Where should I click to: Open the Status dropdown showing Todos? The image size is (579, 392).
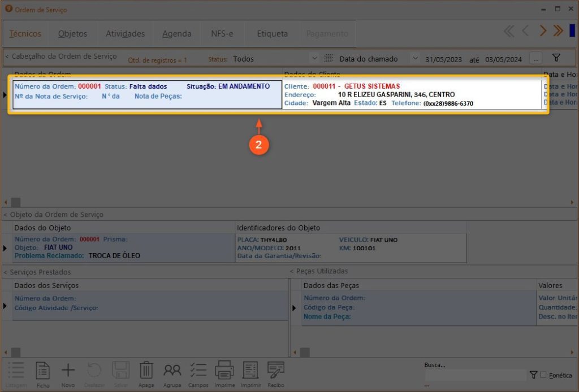[314, 59]
